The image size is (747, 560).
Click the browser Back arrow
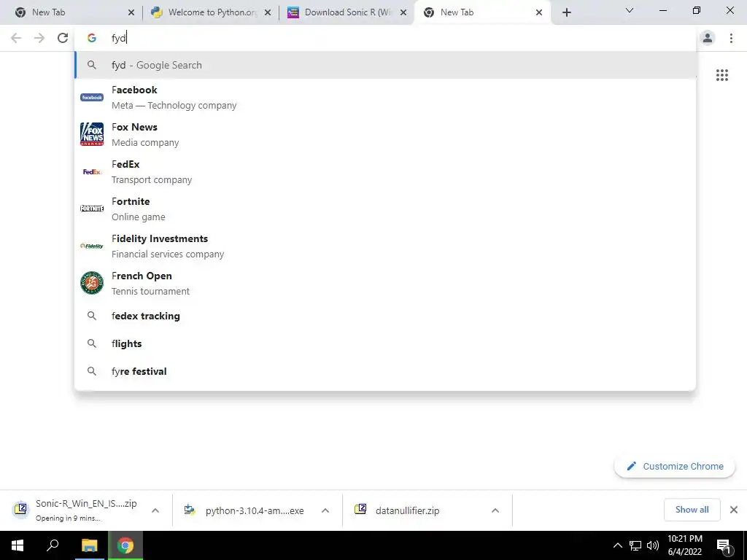click(x=16, y=38)
